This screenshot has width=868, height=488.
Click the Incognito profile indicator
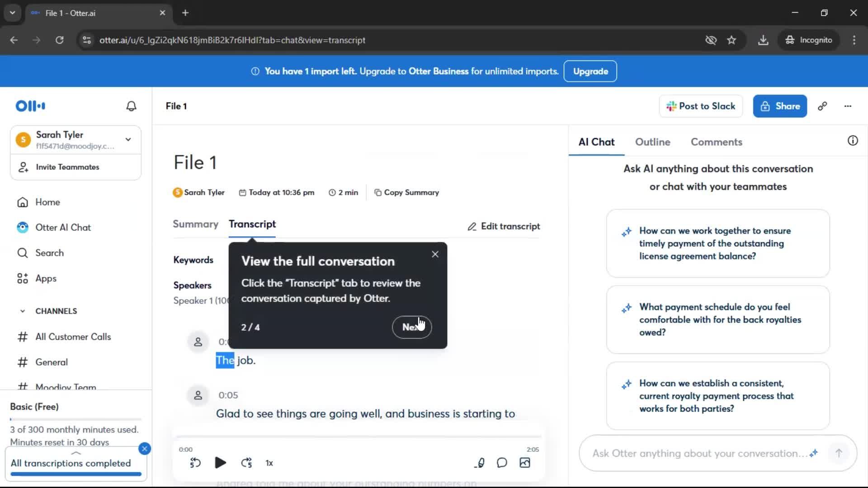coord(809,40)
